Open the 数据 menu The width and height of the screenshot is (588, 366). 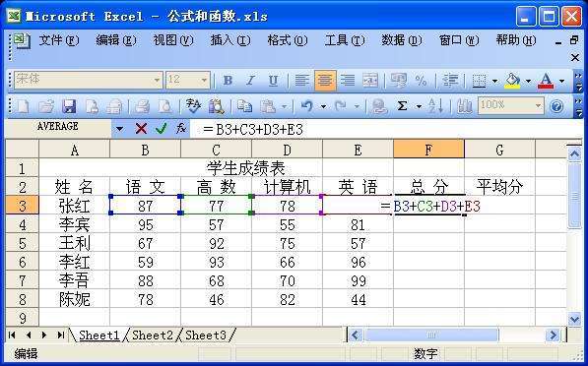pyautogui.click(x=402, y=40)
